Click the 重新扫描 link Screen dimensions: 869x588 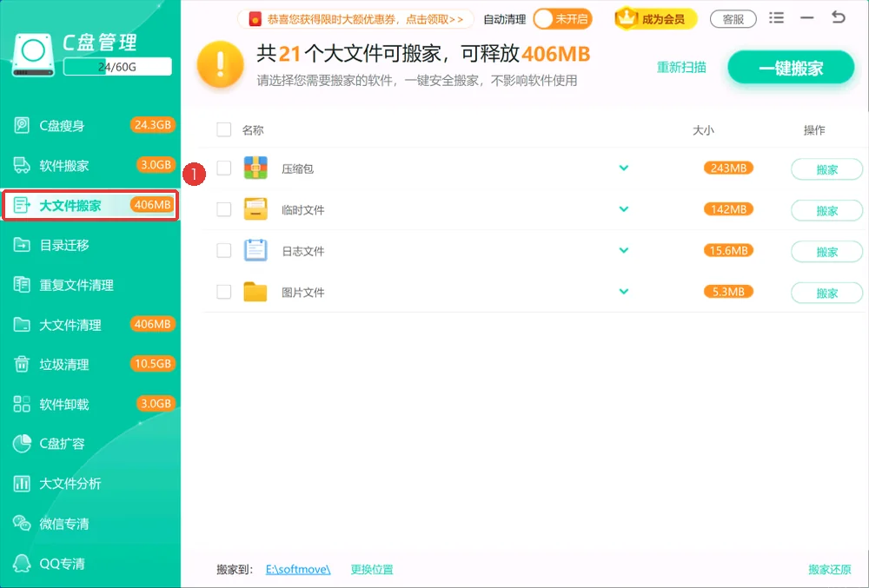pyautogui.click(x=681, y=68)
